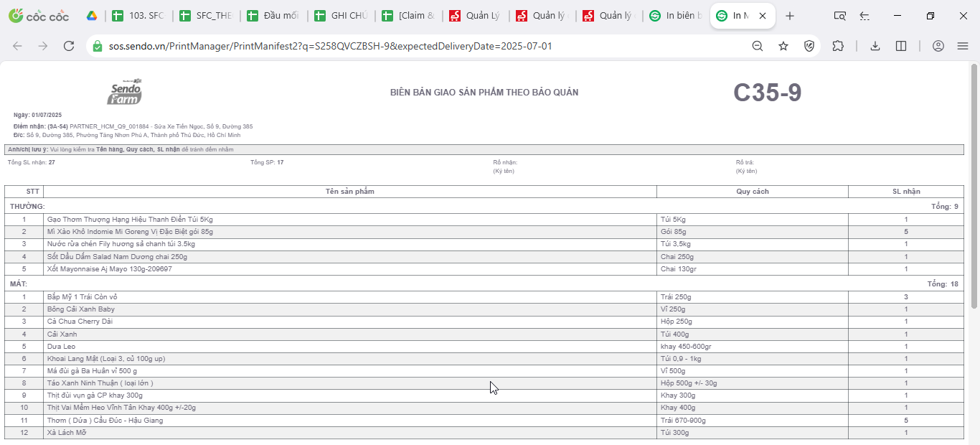This screenshot has width=980, height=445.
Task: Switch to the 'In biên b' tab
Action: tap(677, 16)
